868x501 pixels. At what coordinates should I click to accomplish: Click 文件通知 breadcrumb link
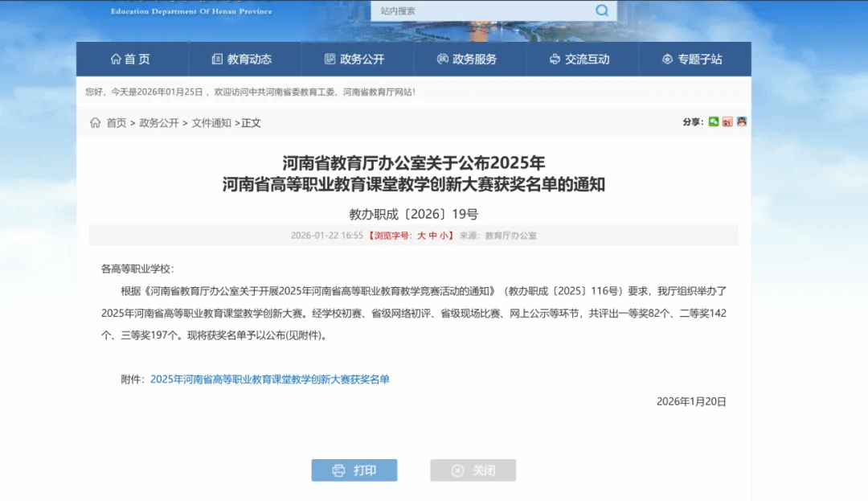pyautogui.click(x=211, y=123)
